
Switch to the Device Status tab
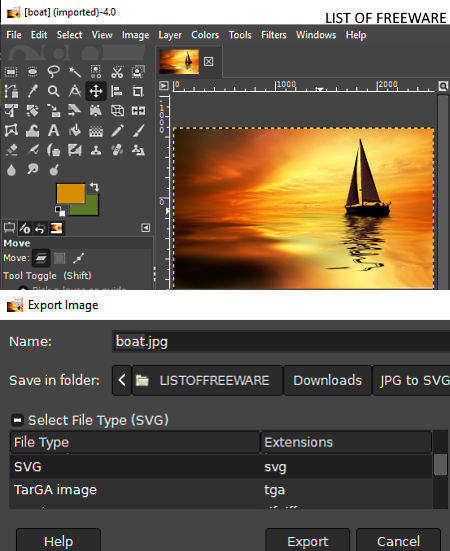[25, 228]
